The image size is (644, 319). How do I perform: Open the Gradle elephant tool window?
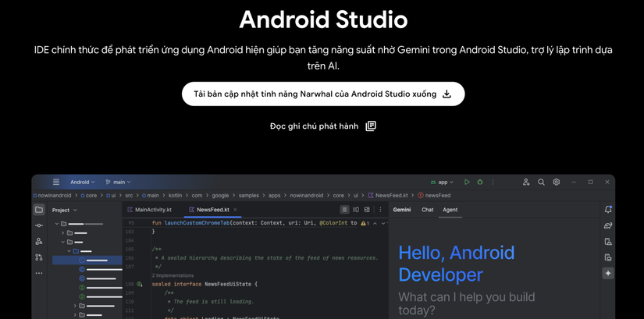tap(608, 225)
